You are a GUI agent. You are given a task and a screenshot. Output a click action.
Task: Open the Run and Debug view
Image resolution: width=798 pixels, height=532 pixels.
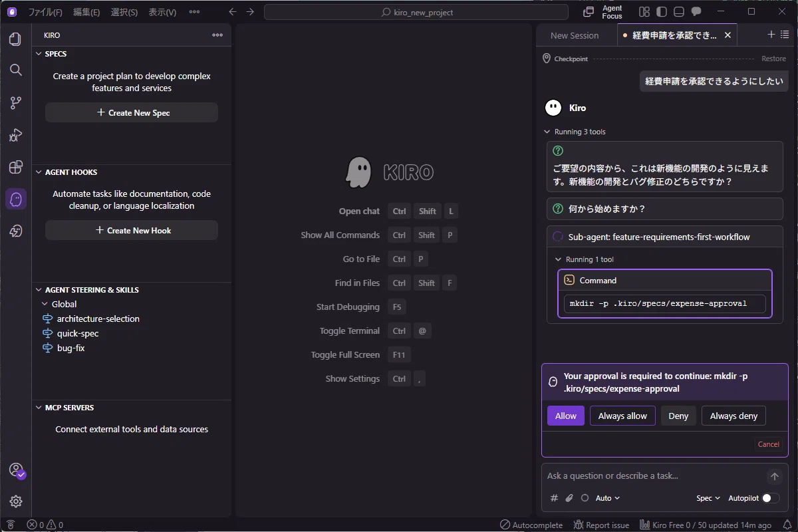click(x=15, y=135)
